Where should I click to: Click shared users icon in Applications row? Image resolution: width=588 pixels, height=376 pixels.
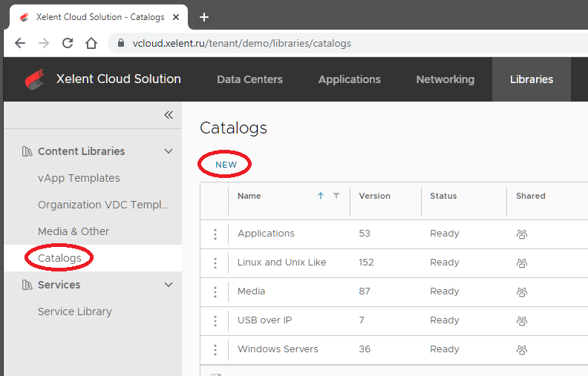(522, 234)
